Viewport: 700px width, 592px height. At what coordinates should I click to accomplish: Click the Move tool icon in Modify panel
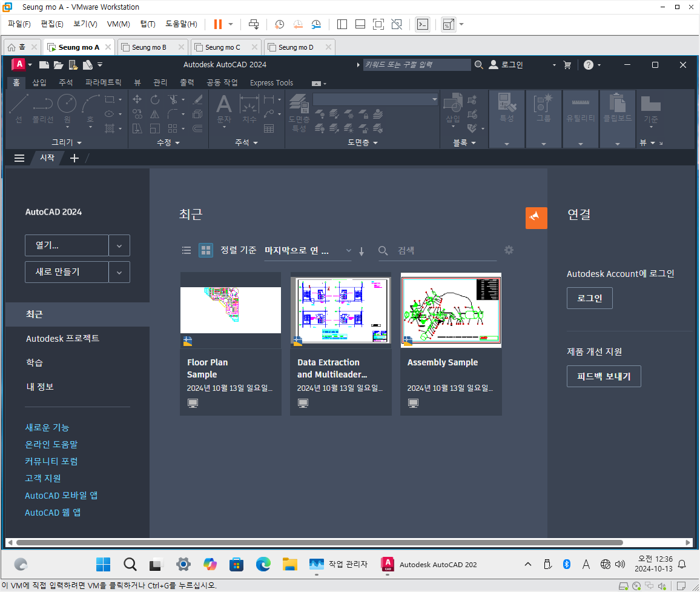137,99
